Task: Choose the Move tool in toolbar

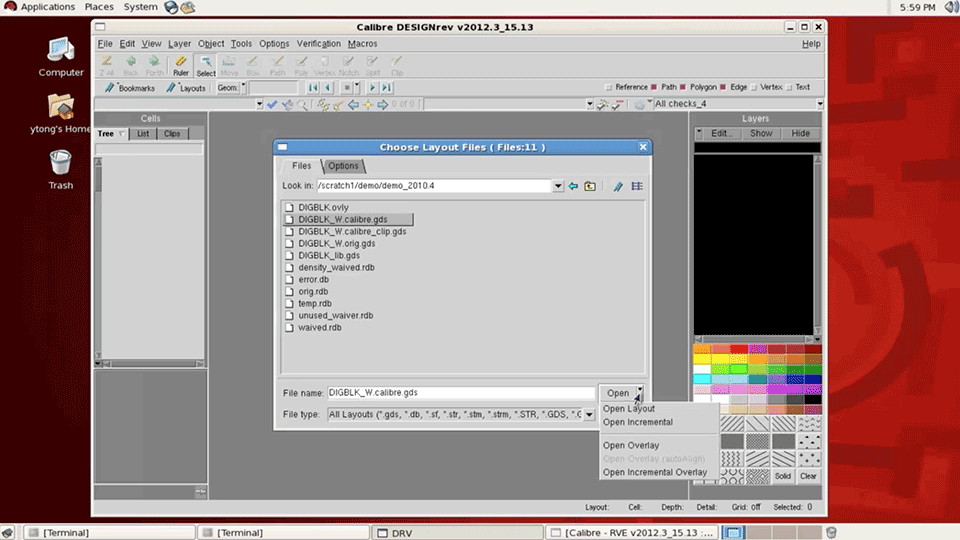Action: pos(229,66)
